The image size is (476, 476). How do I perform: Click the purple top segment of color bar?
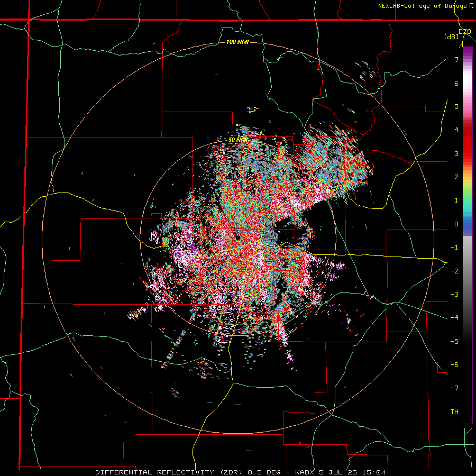[x=467, y=52]
